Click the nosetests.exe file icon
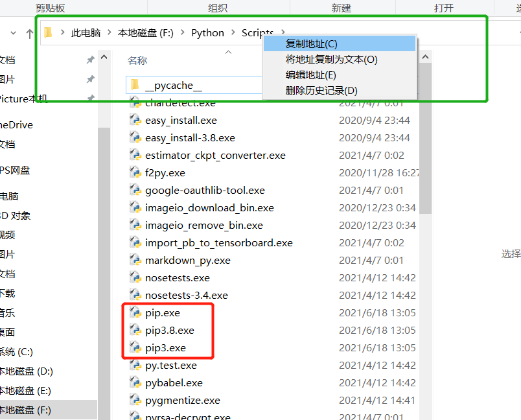 pyautogui.click(x=135, y=277)
